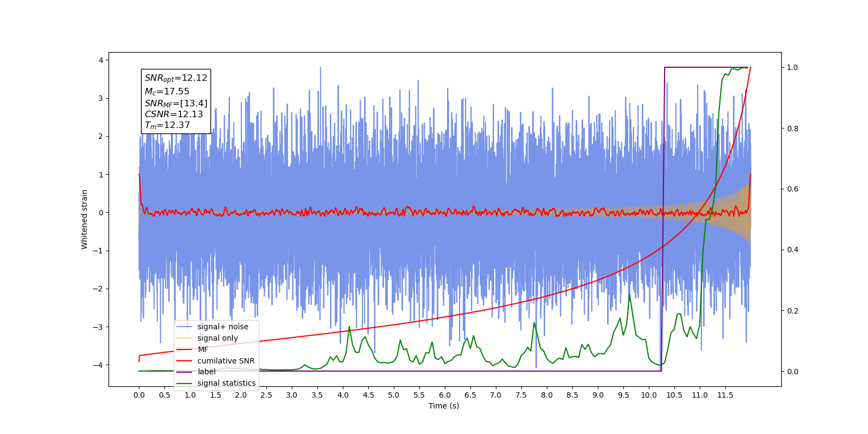Click the 'Time (s)' x-axis label
The width and height of the screenshot is (868, 434).
[x=444, y=406]
